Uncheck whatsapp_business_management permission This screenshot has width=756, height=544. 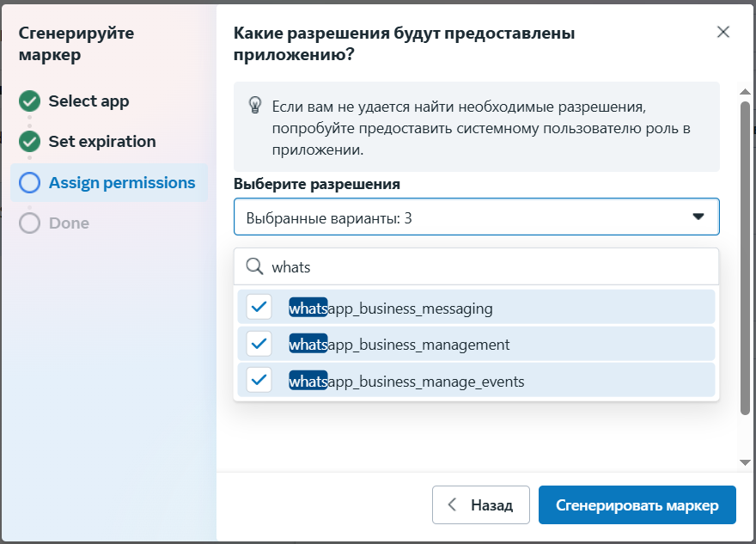click(x=259, y=344)
